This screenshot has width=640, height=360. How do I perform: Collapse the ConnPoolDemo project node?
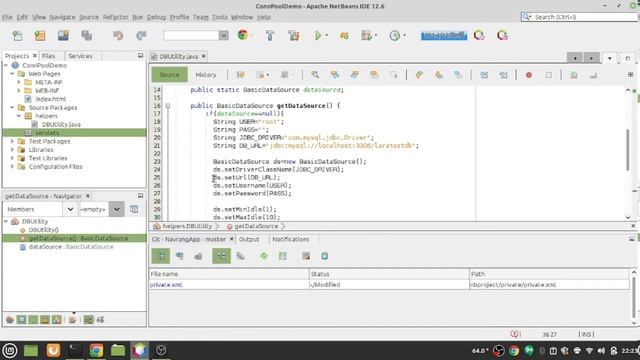pyautogui.click(x=6, y=65)
